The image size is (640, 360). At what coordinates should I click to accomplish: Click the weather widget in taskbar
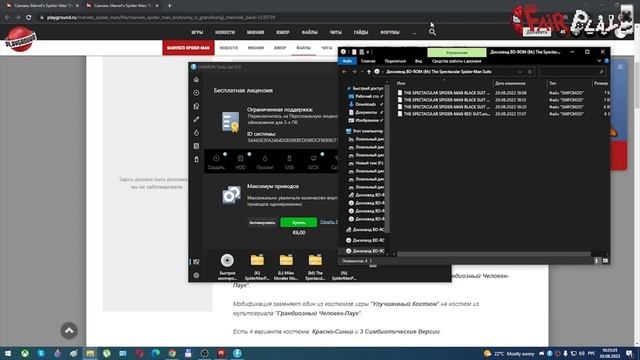509,353
